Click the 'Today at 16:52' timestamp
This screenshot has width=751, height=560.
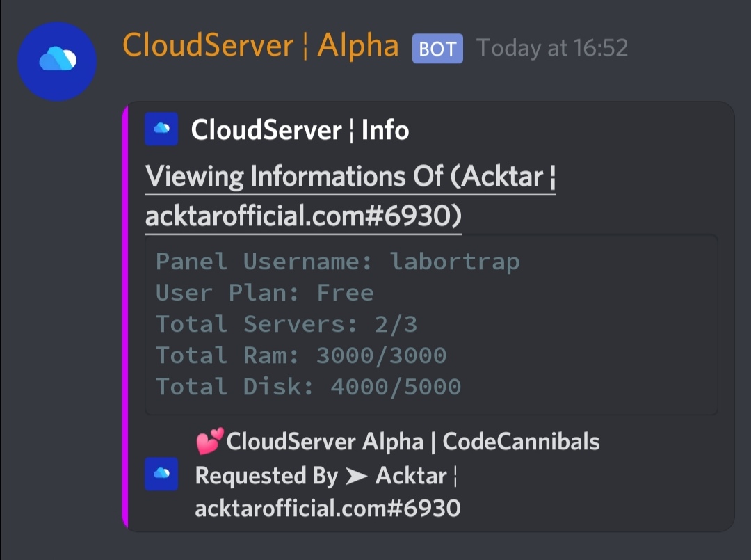click(x=552, y=48)
